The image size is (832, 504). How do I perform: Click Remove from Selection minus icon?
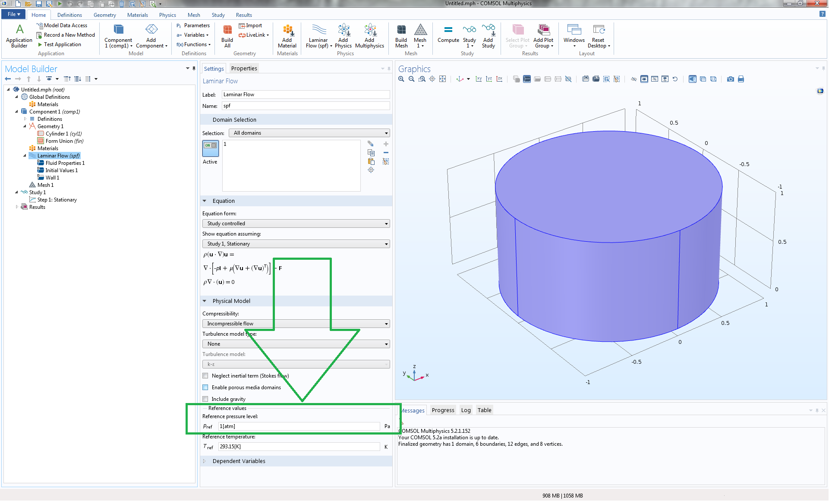point(386,153)
